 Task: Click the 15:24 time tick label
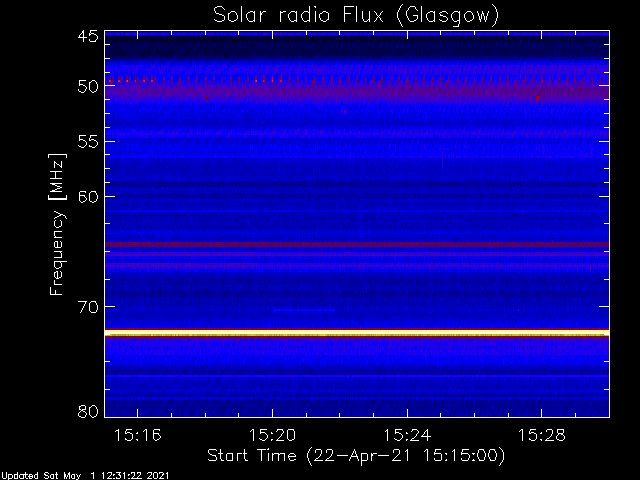407,435
